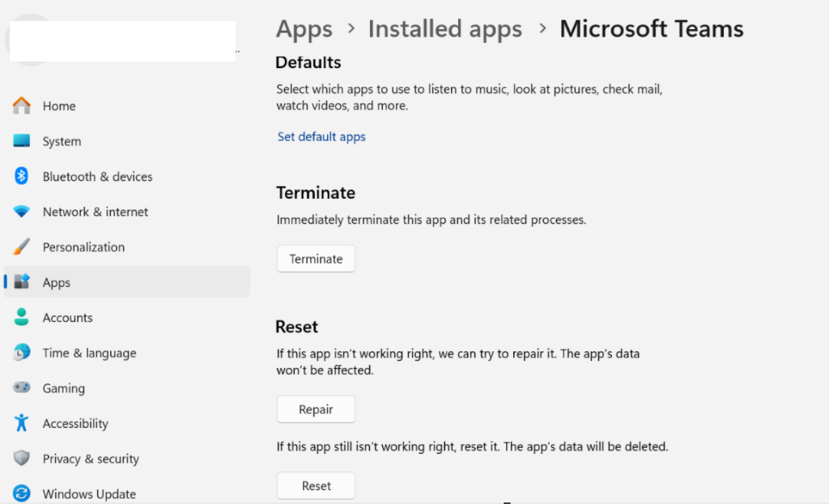Click the Personalization paintbrush icon

(22, 247)
